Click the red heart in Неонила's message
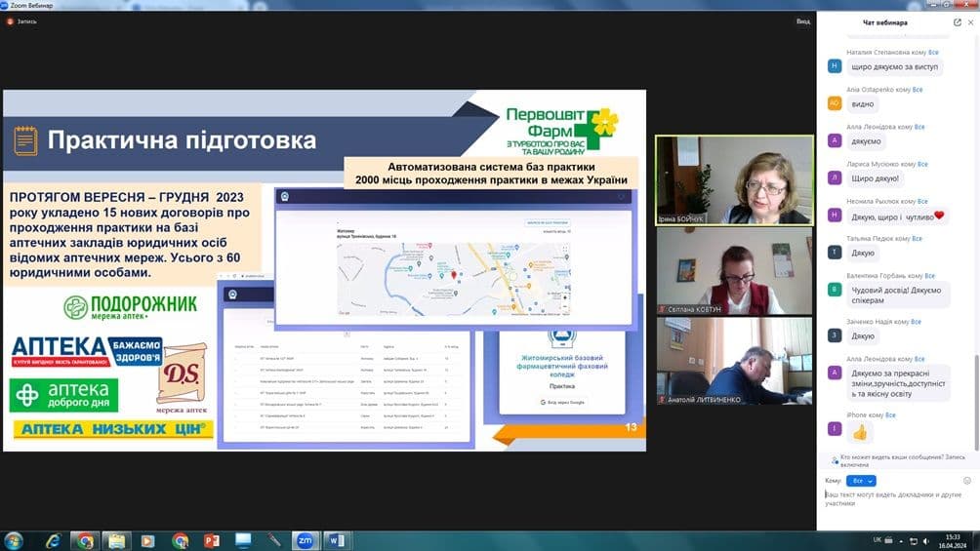This screenshot has width=980, height=551. [939, 216]
